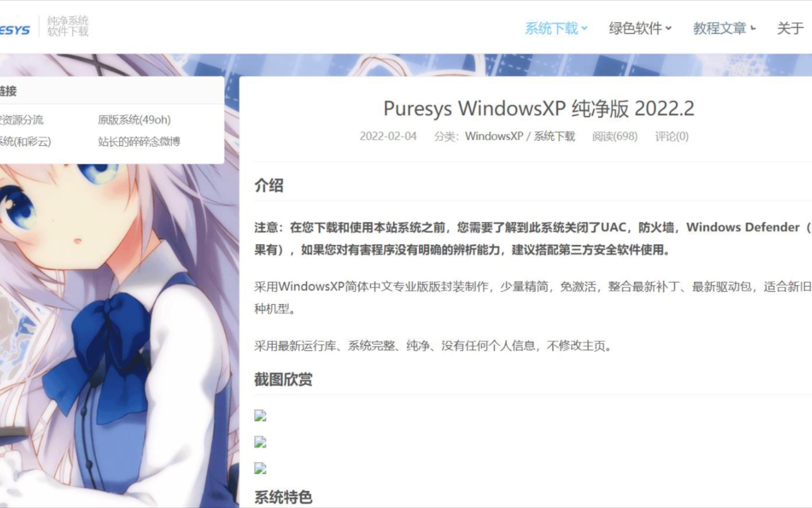This screenshot has width=812, height=508.
Task: Click the PURESYS site logo
Action: (x=14, y=28)
